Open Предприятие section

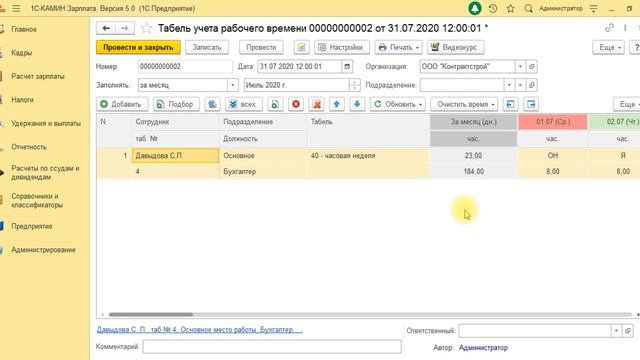point(32,226)
